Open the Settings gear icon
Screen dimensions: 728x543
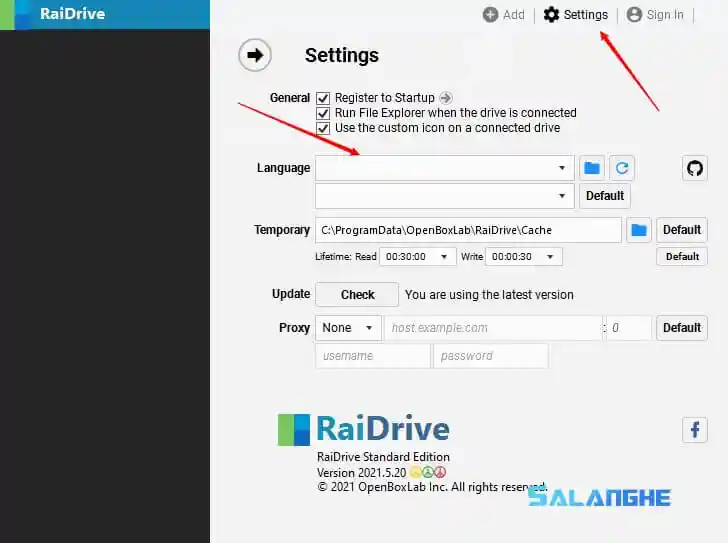(x=551, y=15)
